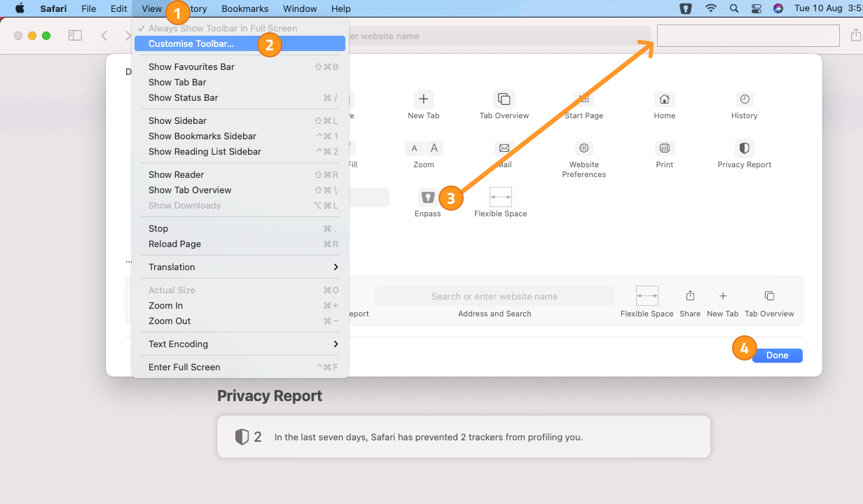Open Spotlight search from the menu bar
Image resolution: width=863 pixels, height=504 pixels.
pyautogui.click(x=734, y=8)
